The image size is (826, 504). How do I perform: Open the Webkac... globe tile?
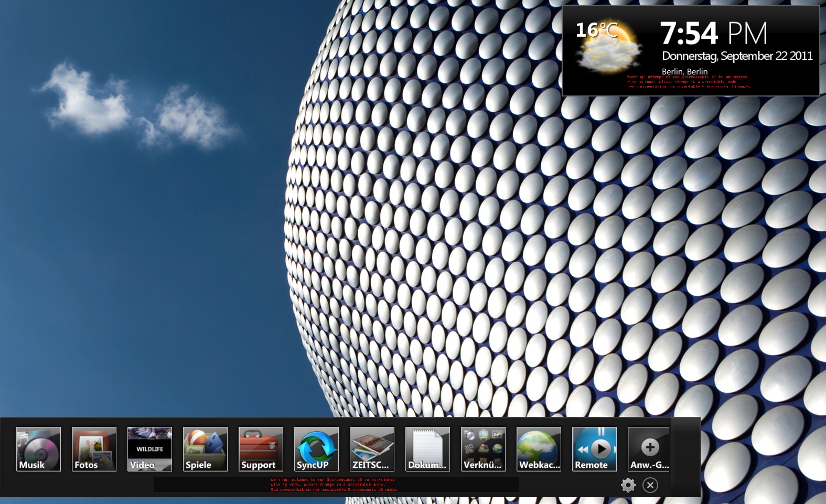539,449
